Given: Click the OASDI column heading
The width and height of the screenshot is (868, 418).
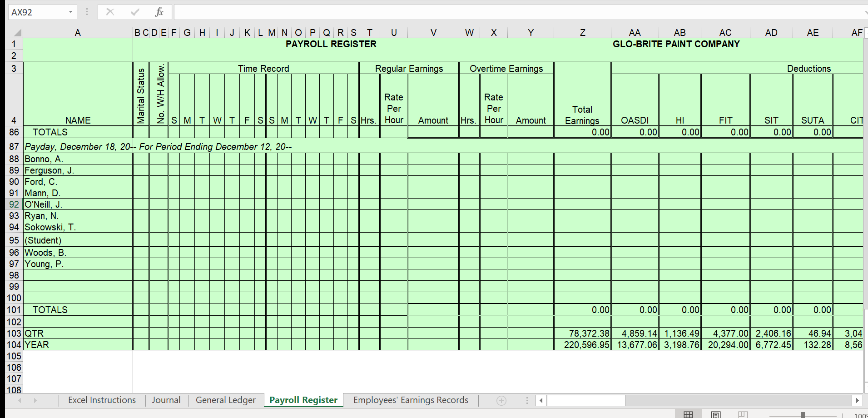Looking at the screenshot, I should [635, 120].
